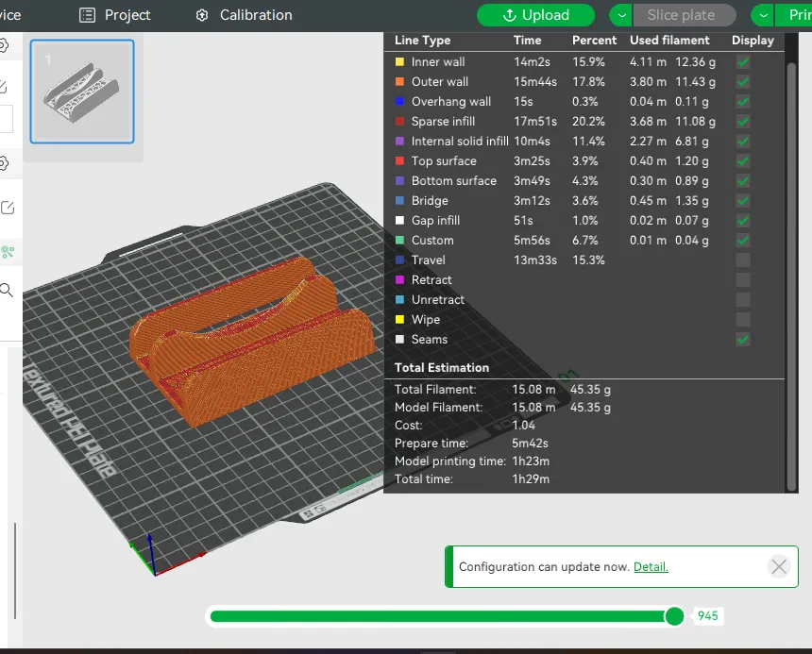Dismiss the configuration update notification

click(x=778, y=566)
